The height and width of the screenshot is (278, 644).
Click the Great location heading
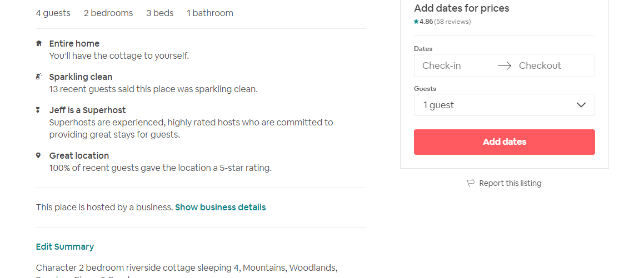point(79,155)
